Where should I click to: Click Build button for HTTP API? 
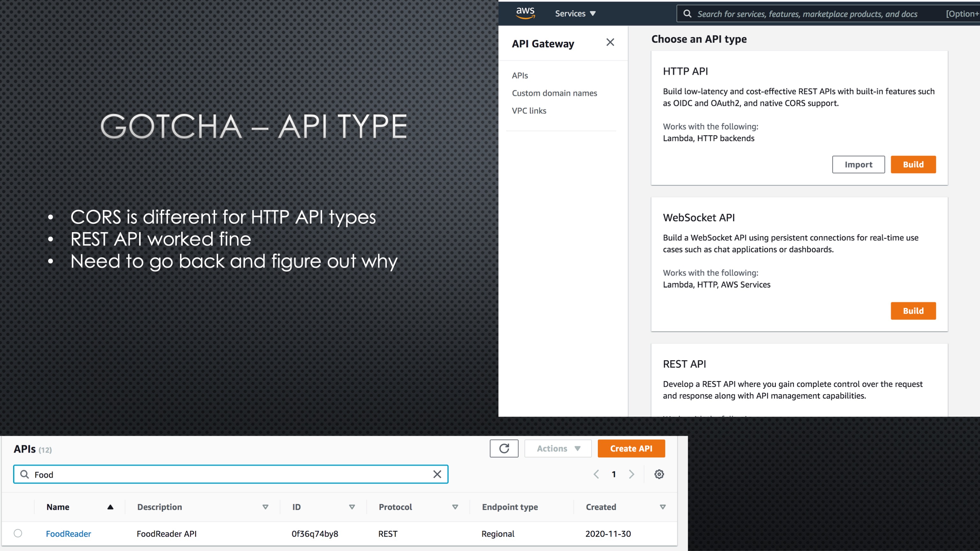click(913, 164)
